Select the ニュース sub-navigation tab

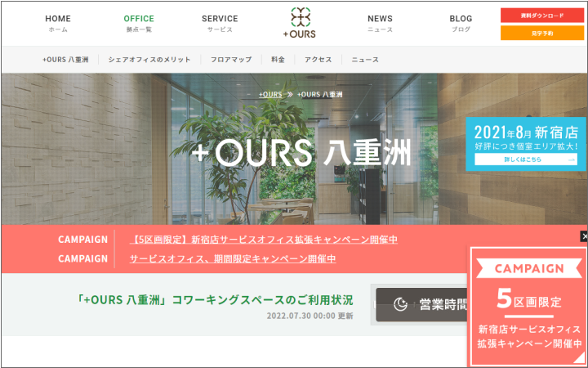(365, 60)
